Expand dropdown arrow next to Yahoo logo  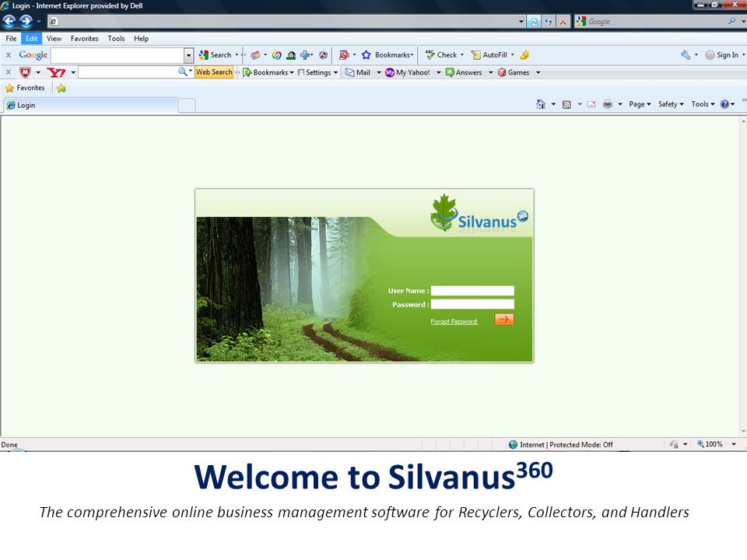[x=73, y=72]
